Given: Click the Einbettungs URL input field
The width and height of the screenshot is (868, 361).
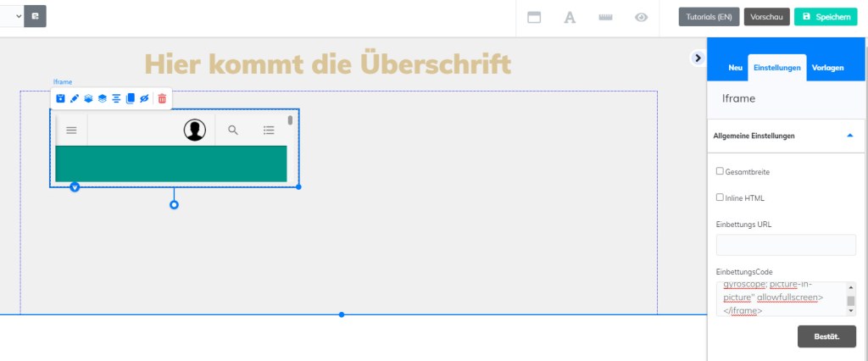Looking at the screenshot, I should (x=786, y=245).
